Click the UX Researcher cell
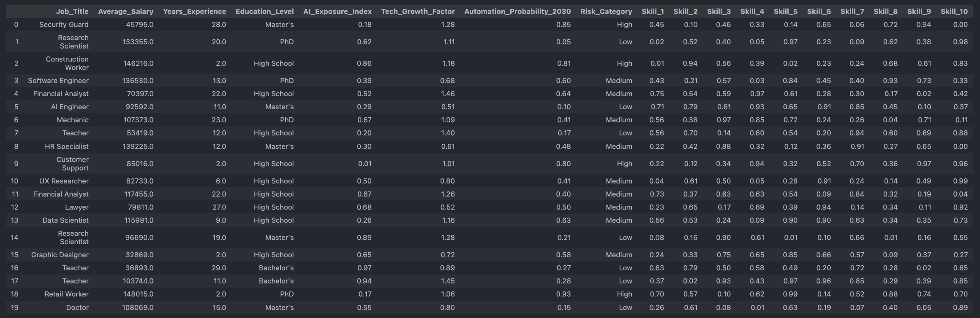The width and height of the screenshot is (980, 318). 64,181
